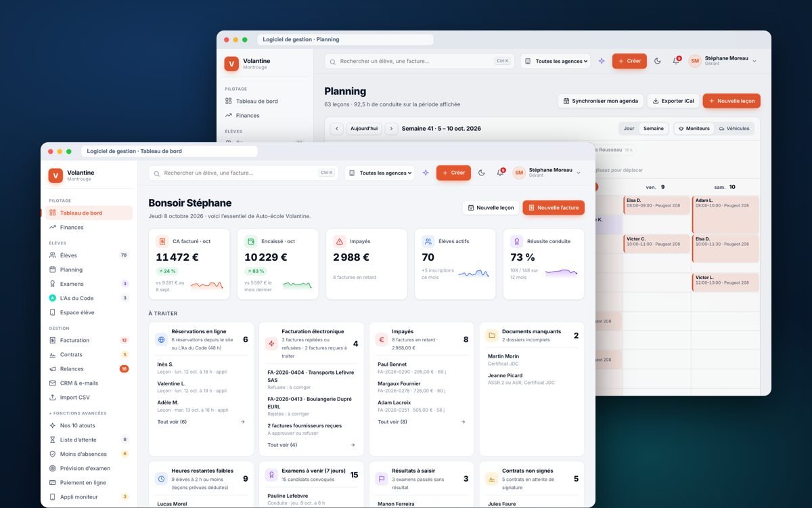Switch Planning to Semaine view
Screen dimensions: 812x508
coord(654,128)
